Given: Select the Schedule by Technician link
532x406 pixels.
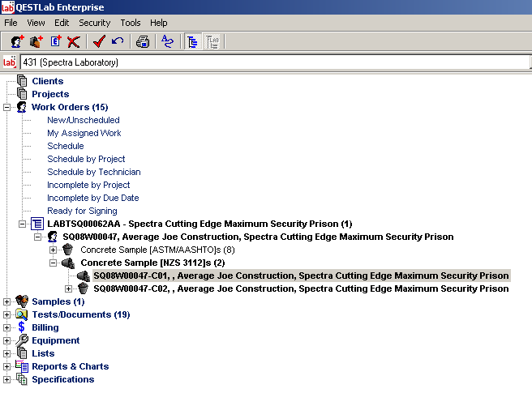Looking at the screenshot, I should click(x=93, y=172).
